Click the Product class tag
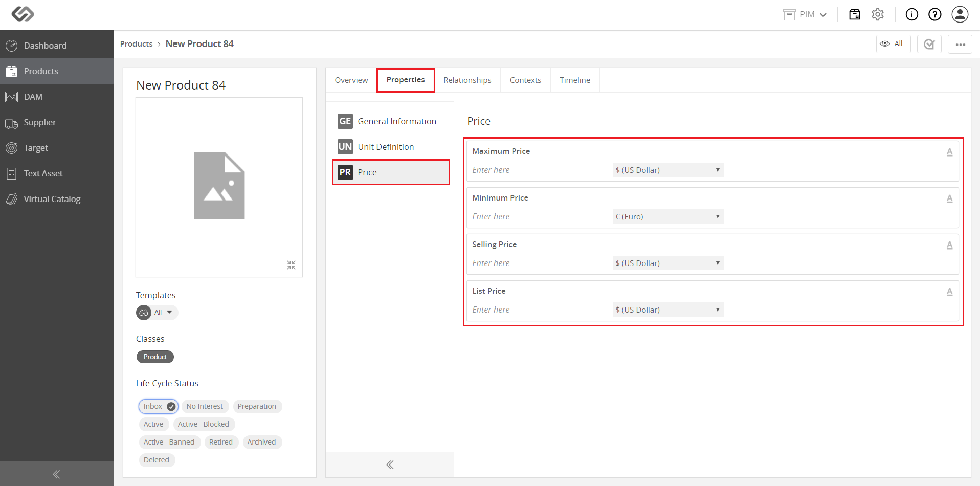980x486 pixels. click(x=155, y=357)
